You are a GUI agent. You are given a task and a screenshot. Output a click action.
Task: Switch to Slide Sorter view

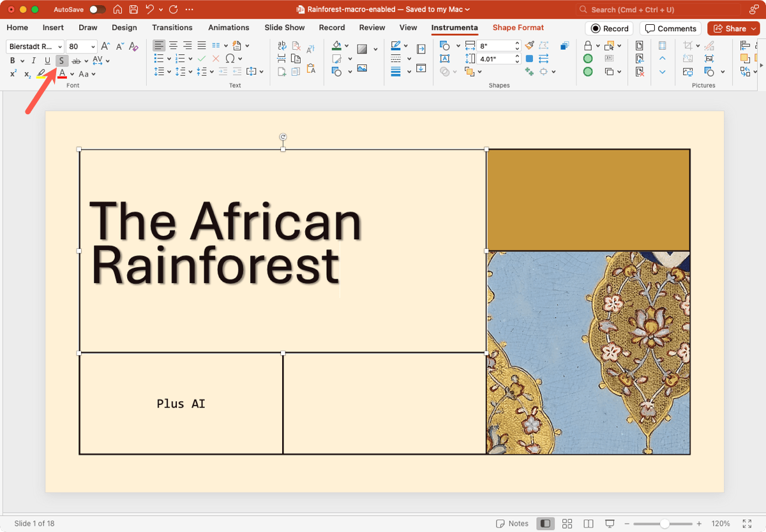[x=567, y=524]
